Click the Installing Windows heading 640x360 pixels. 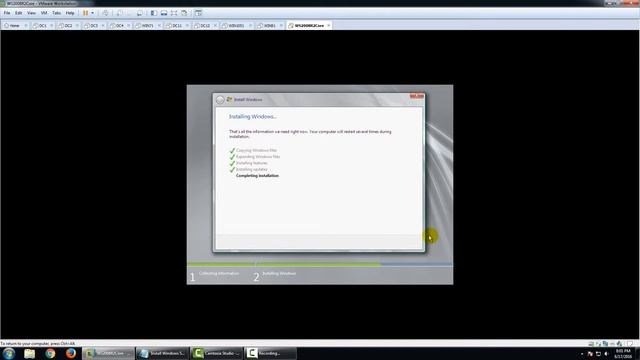(253, 117)
